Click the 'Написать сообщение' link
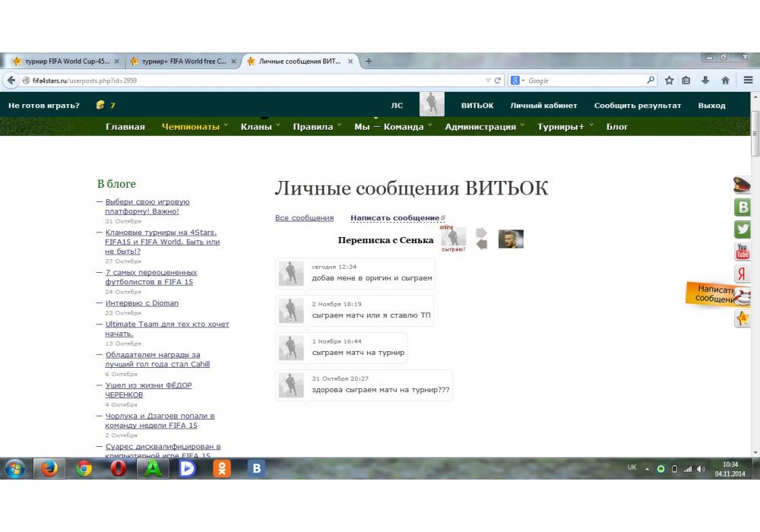760x532 pixels. tap(394, 218)
